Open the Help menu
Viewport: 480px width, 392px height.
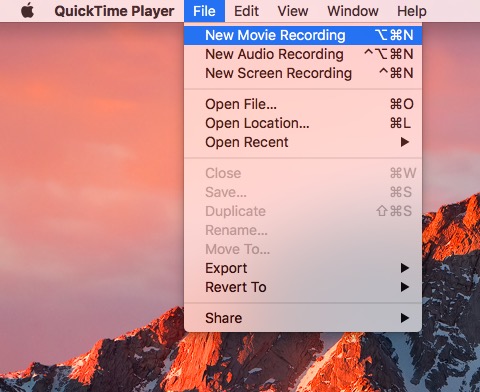click(412, 11)
